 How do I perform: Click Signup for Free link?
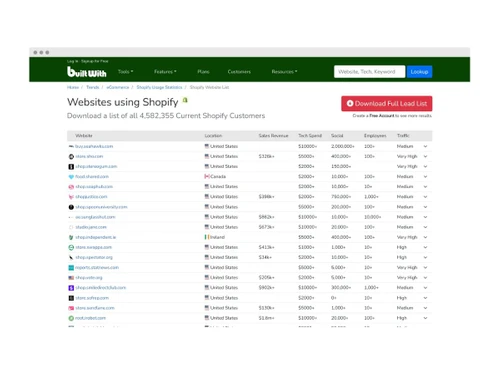tap(95, 61)
